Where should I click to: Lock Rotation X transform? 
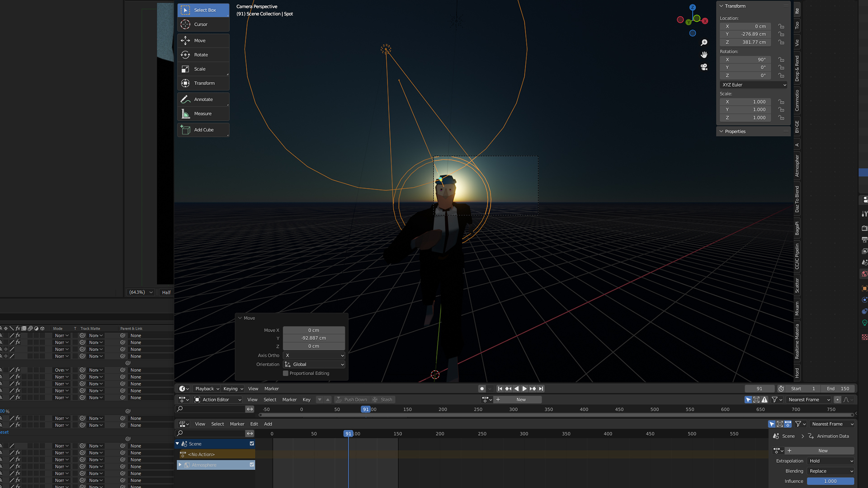tap(781, 60)
